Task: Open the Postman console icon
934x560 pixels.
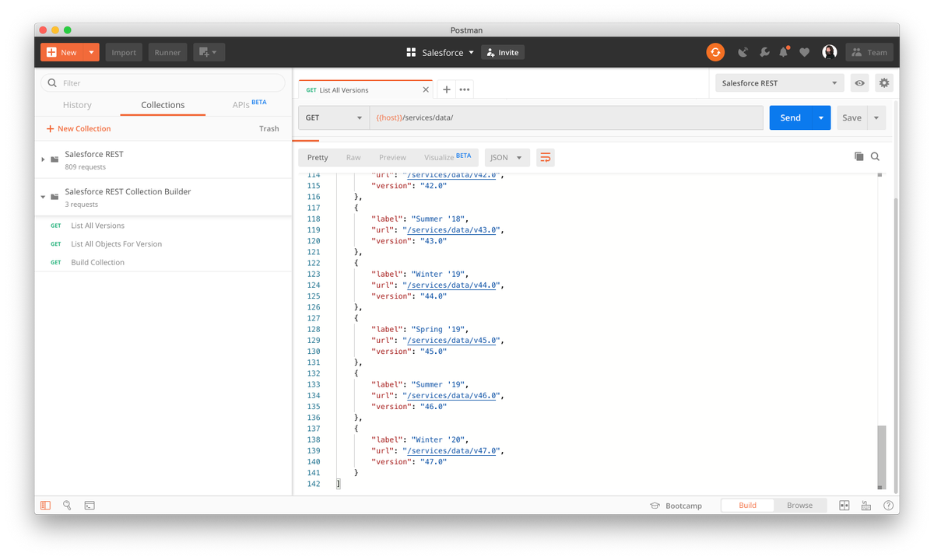Action: [90, 506]
